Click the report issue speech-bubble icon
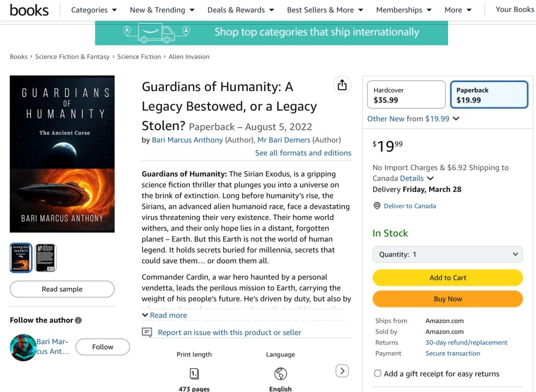The width and height of the screenshot is (536, 392). point(147,332)
